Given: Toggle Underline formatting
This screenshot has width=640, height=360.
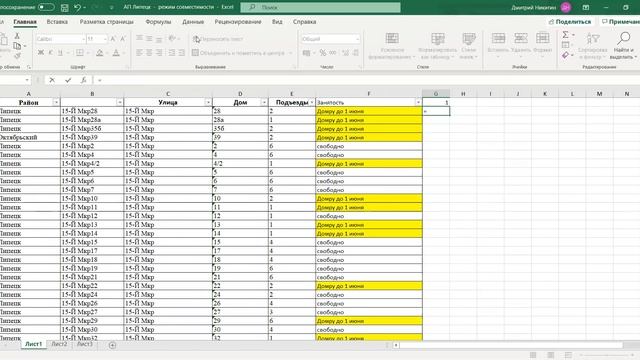Looking at the screenshot, I should click(x=60, y=53).
